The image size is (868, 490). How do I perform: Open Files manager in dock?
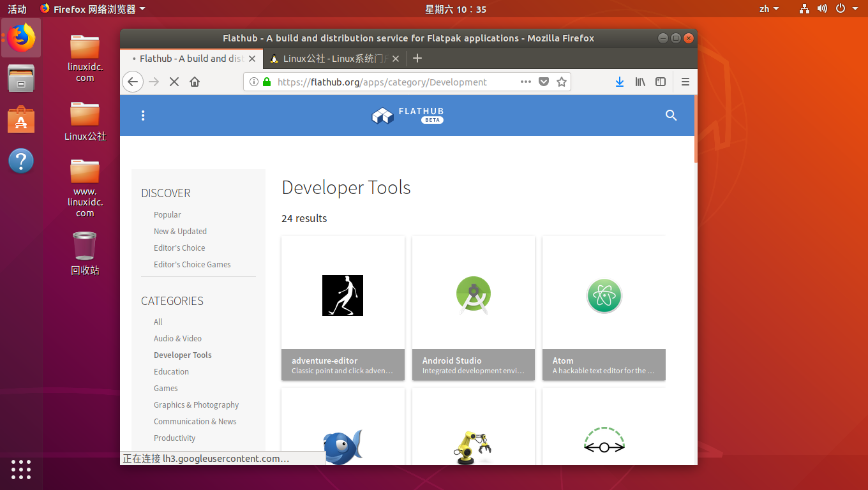(21, 78)
